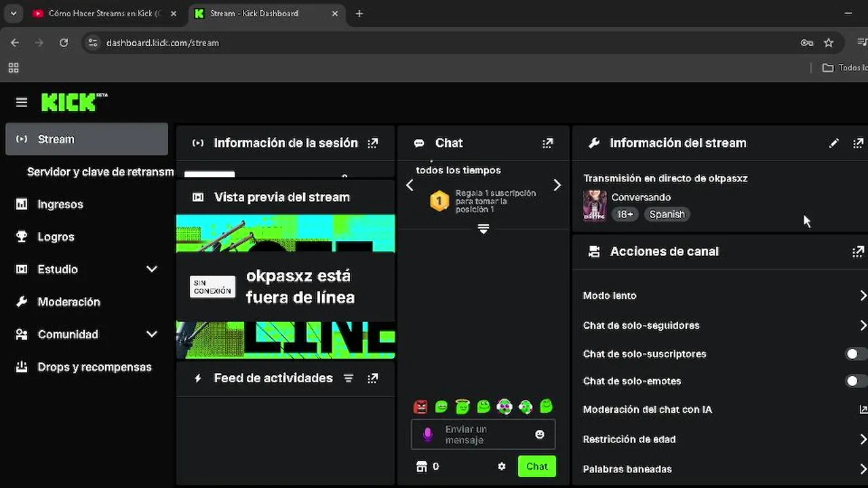Click the Enviar un mensaje input field
Screen dimensions: 868x488
click(x=484, y=434)
